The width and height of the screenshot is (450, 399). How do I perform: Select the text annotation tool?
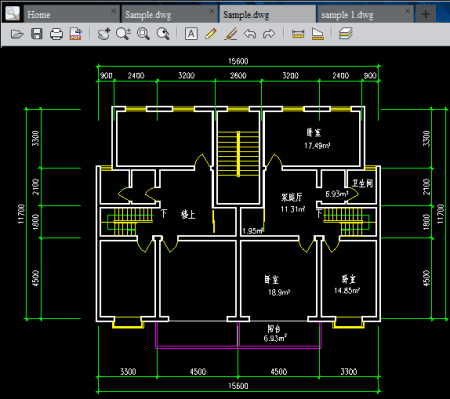pyautogui.click(x=191, y=34)
